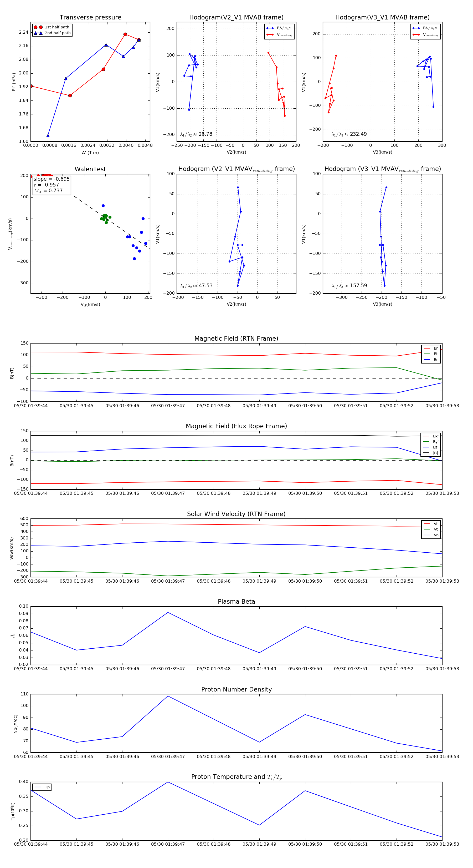Select the 'Vt' legend entry
This screenshot has width=473, height=868.
click(x=431, y=529)
